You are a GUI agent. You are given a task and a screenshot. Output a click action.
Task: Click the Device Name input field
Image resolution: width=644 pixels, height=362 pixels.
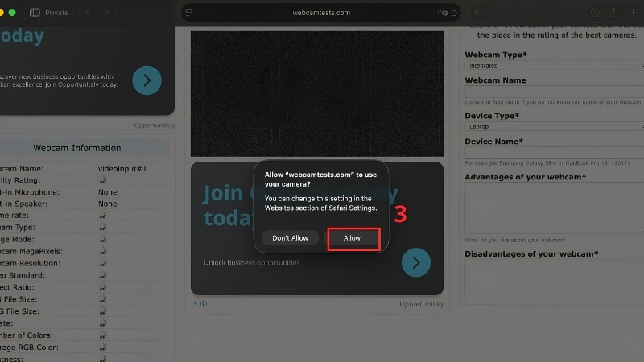tap(555, 153)
